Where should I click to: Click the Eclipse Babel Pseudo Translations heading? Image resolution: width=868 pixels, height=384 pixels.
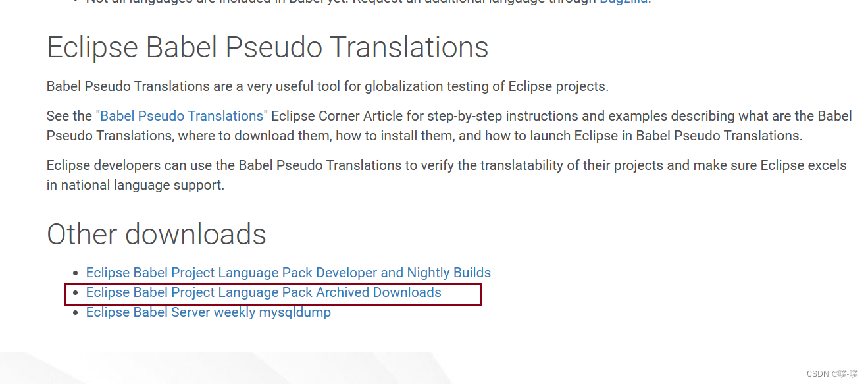pos(267,48)
